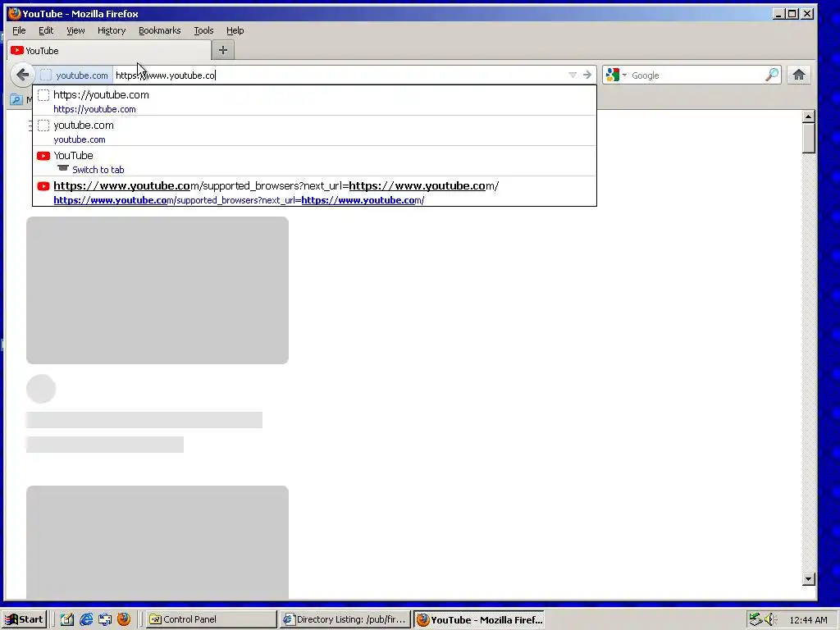Screen dimensions: 840x630
Task: Click the 12:44 AM clock
Action: (808, 620)
